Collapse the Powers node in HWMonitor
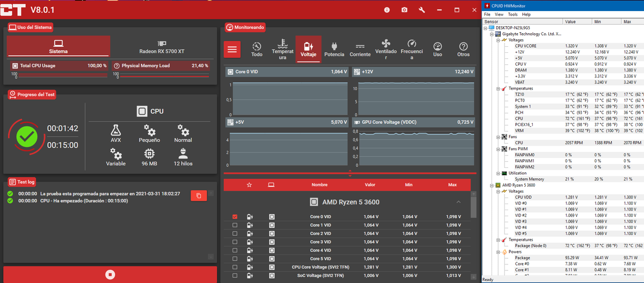 (x=498, y=252)
